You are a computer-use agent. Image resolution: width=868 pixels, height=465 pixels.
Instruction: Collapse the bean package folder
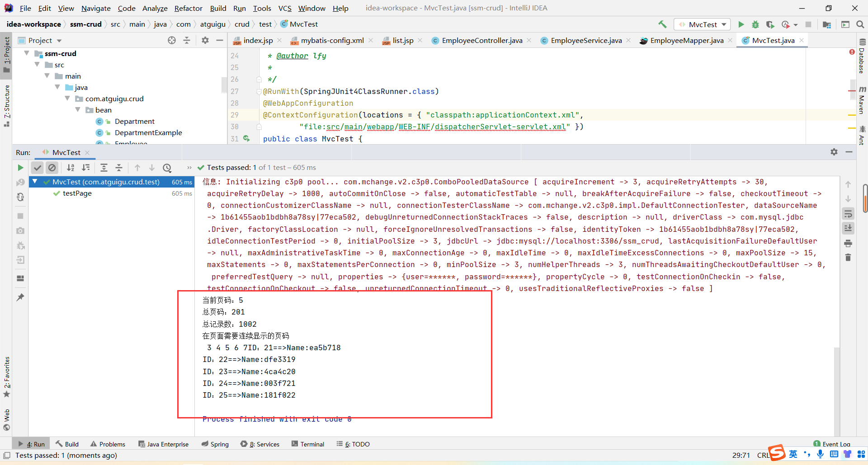point(78,110)
